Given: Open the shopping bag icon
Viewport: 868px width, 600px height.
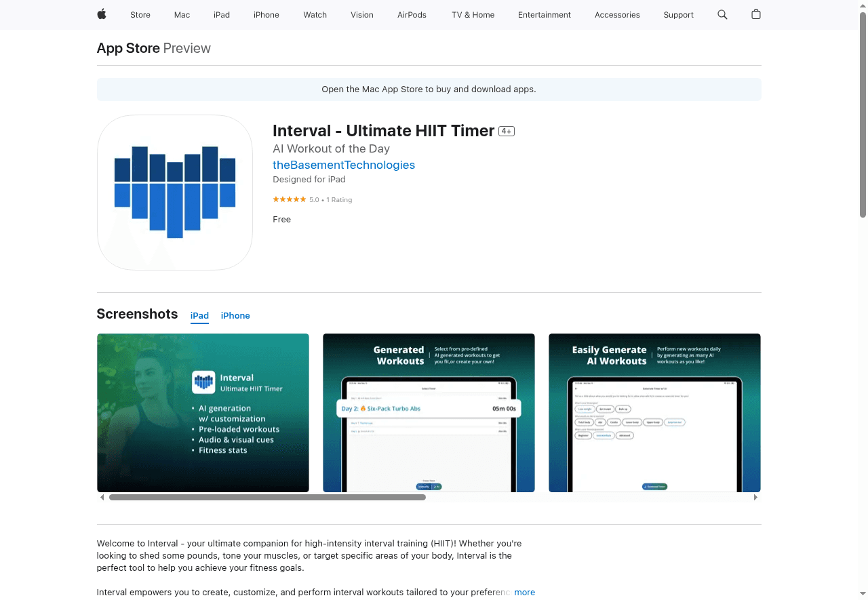Looking at the screenshot, I should point(756,14).
